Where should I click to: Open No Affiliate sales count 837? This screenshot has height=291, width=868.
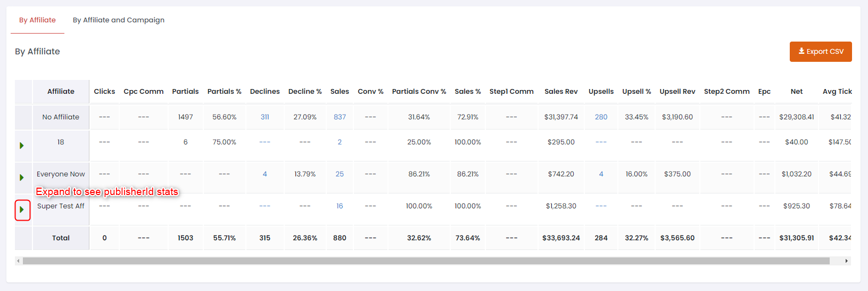pos(340,117)
